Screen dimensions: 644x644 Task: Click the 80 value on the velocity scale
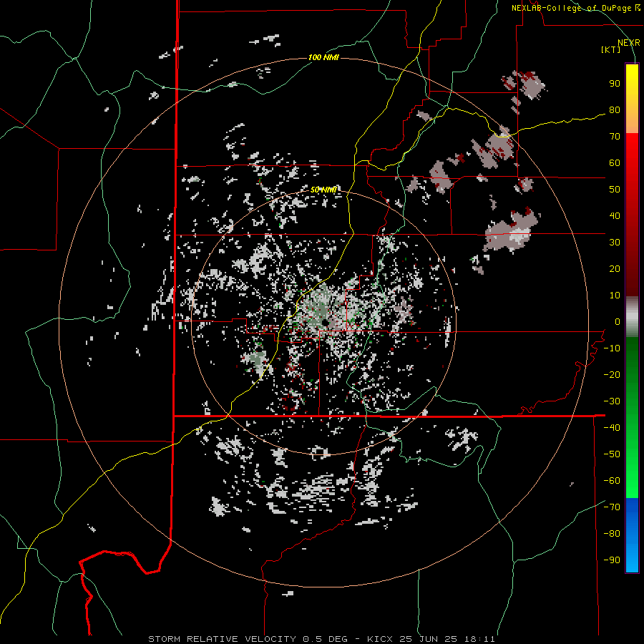click(x=615, y=110)
